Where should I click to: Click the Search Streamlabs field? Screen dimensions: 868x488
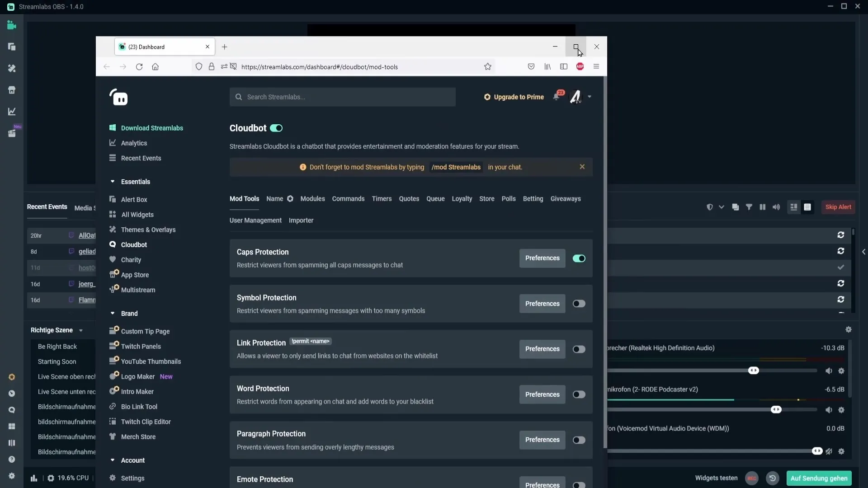tap(342, 97)
